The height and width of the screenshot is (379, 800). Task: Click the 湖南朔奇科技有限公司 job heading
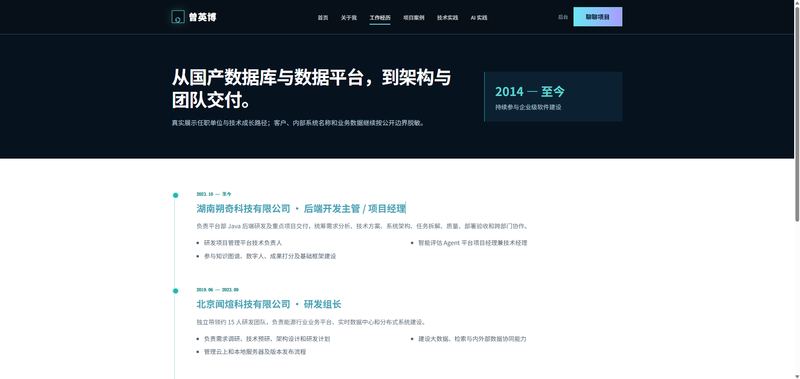point(301,209)
